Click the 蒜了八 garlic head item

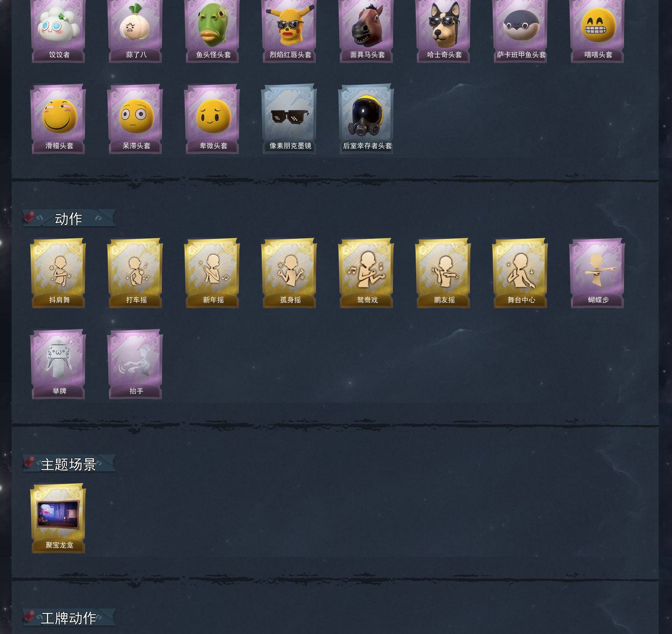point(135,31)
